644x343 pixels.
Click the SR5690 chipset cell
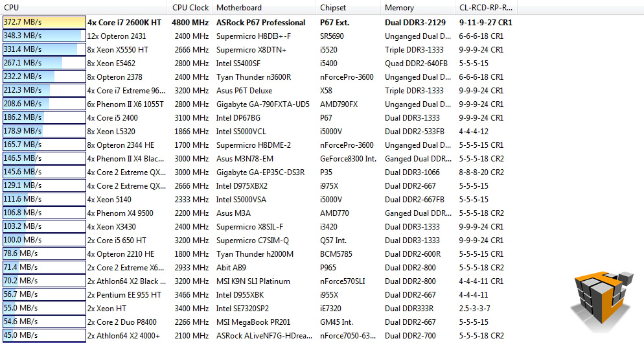(x=332, y=36)
